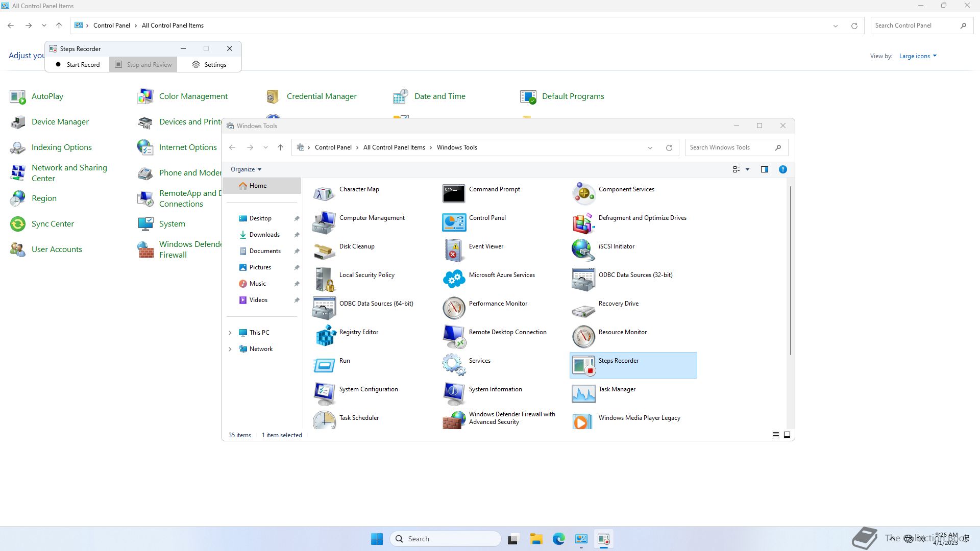The height and width of the screenshot is (551, 980).
Task: Open Command Prompt icon
Action: click(454, 193)
